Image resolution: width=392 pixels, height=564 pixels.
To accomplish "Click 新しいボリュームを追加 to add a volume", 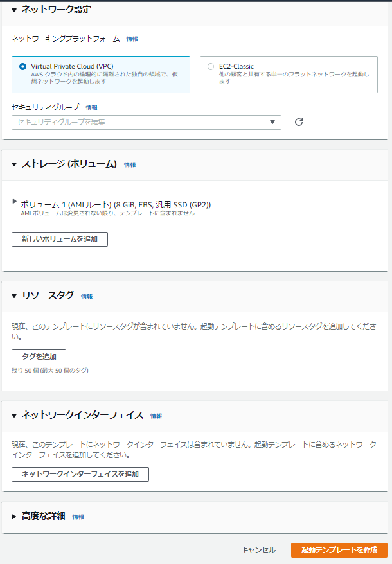I will [59, 239].
